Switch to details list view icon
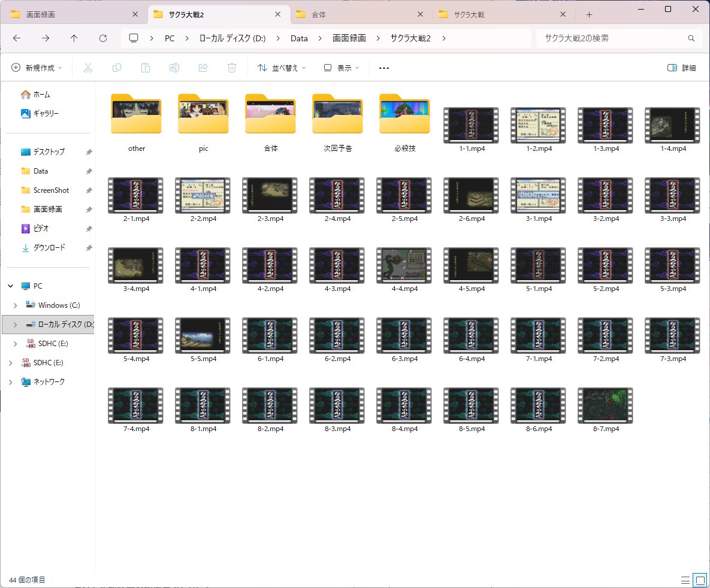Viewport: 710px width, 588px height. tap(685, 580)
